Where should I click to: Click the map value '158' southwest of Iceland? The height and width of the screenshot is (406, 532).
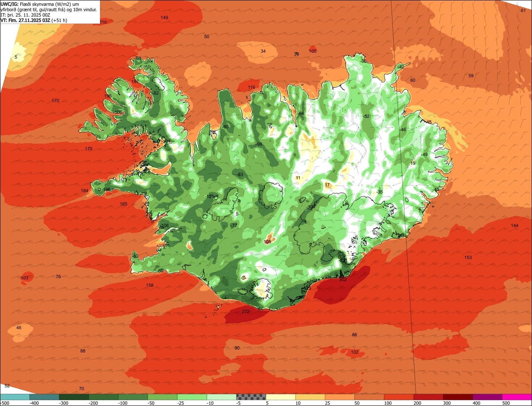[150, 285]
